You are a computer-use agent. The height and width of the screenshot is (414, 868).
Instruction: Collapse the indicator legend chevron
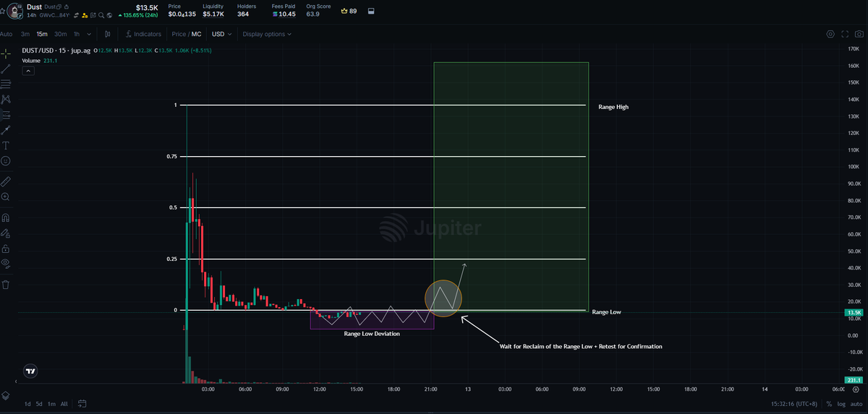pos(28,71)
